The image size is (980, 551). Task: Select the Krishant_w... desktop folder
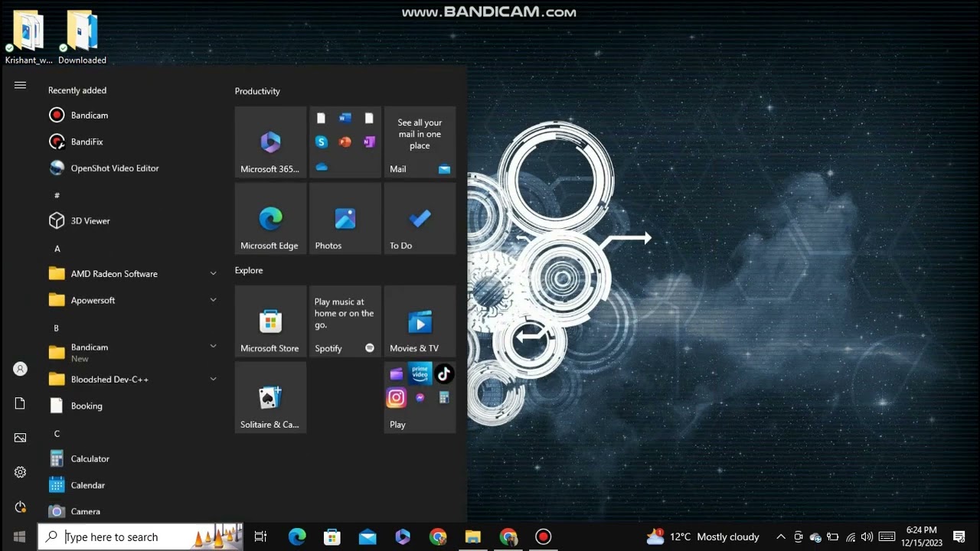point(28,37)
